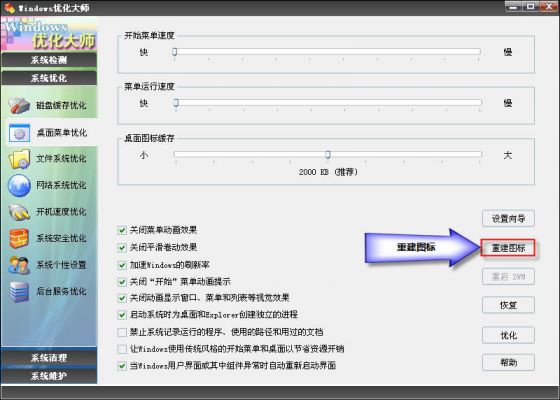
Task: Click the 桌面图标缓存 slider thumb
Action: click(328, 154)
